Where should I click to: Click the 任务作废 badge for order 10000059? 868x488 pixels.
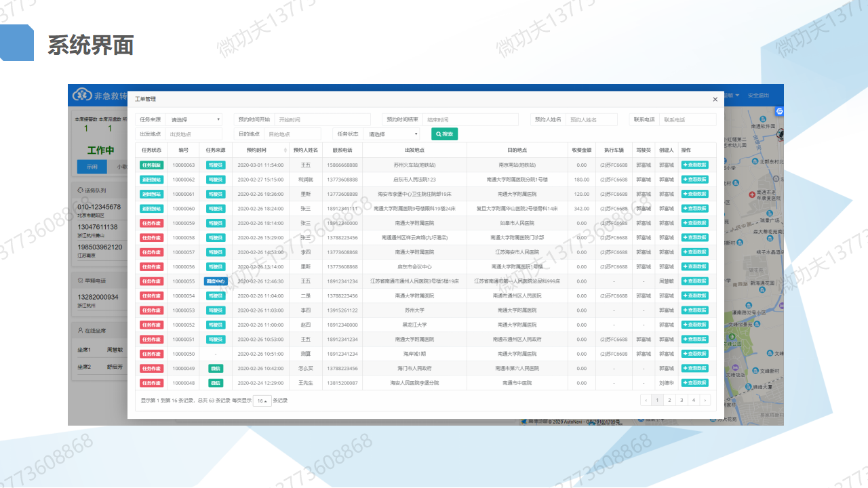coord(151,223)
